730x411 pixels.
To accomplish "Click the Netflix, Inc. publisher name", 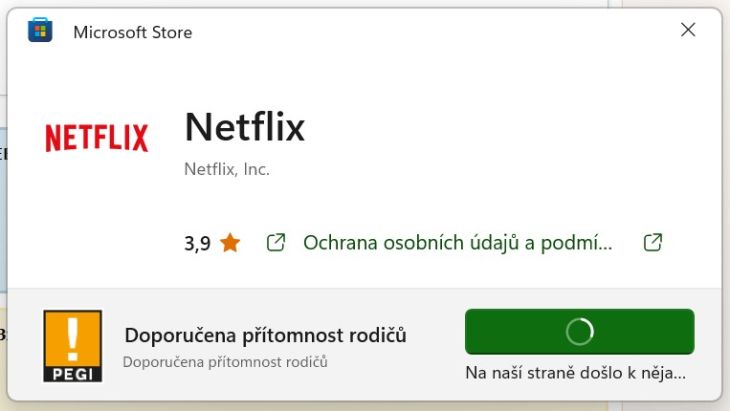I will (227, 169).
